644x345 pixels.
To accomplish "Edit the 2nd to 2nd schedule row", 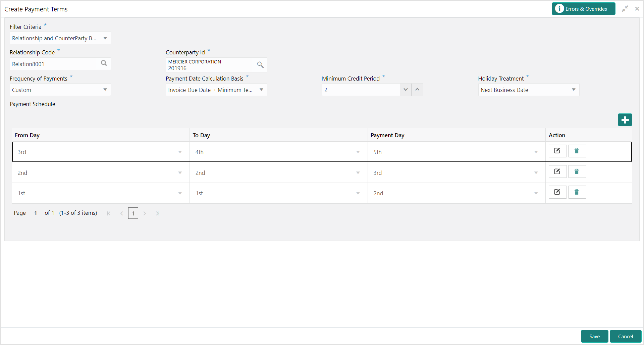I will pos(557,172).
